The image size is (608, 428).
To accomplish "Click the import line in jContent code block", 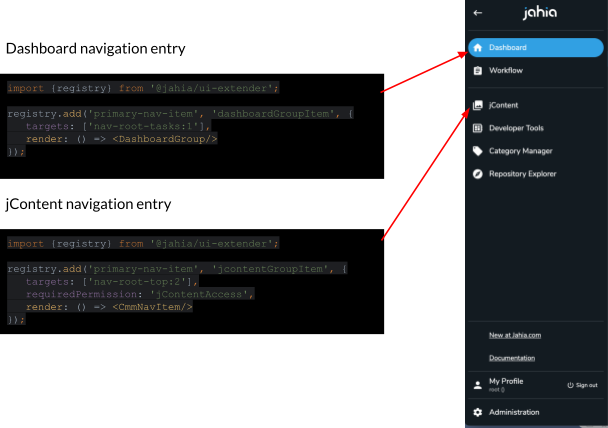I will pos(143,243).
